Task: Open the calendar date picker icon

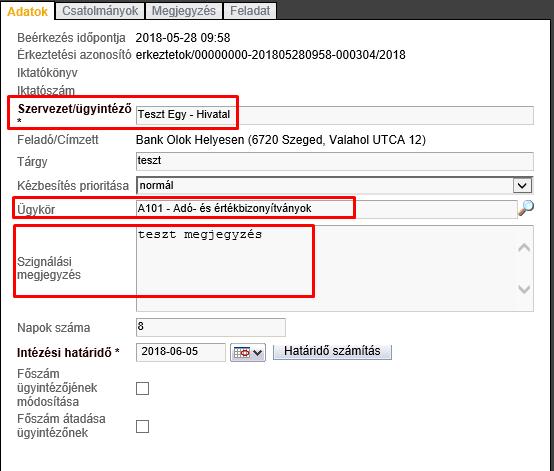Action: click(x=248, y=353)
